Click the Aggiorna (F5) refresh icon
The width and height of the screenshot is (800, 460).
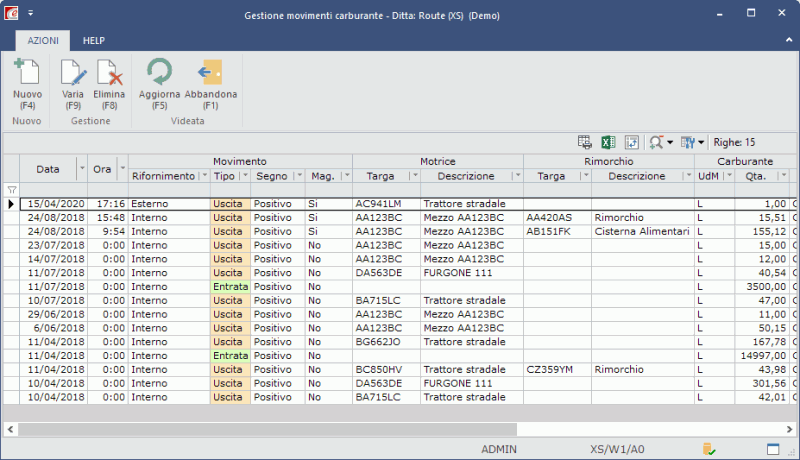coord(159,71)
